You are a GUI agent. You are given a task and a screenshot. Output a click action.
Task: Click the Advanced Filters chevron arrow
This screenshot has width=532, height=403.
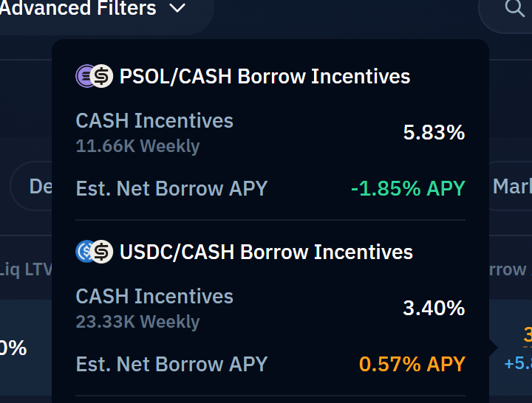[177, 9]
